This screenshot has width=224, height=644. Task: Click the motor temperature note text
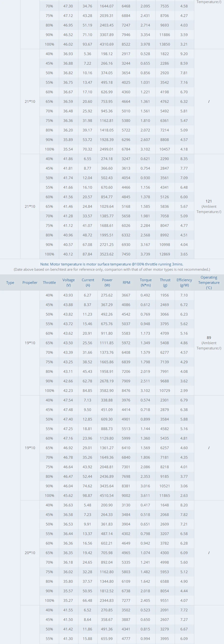[112, 264]
